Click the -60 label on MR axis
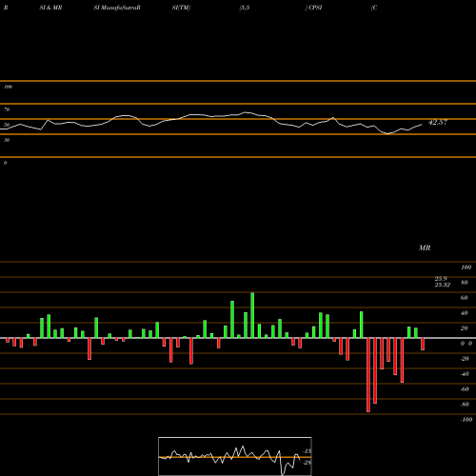This screenshot has width=476, height=476. (465, 389)
